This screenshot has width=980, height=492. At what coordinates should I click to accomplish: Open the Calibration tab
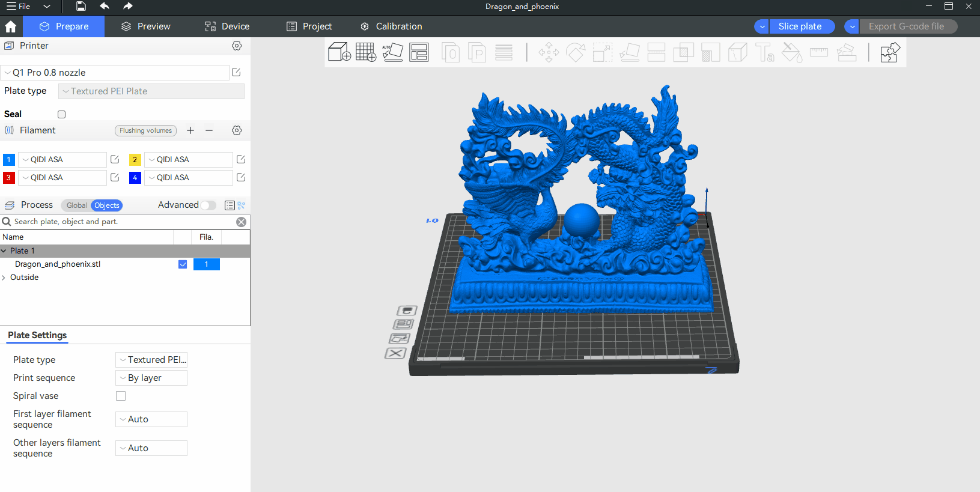click(x=391, y=26)
